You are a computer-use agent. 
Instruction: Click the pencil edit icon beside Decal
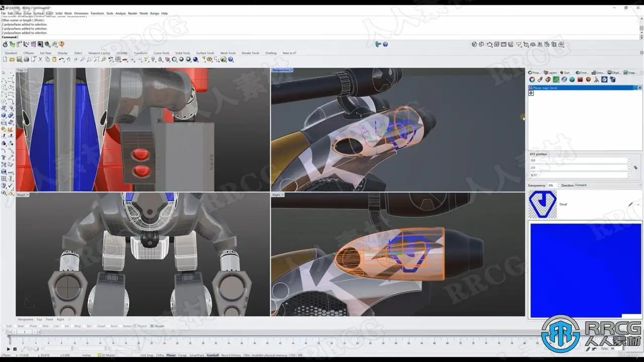pyautogui.click(x=631, y=204)
